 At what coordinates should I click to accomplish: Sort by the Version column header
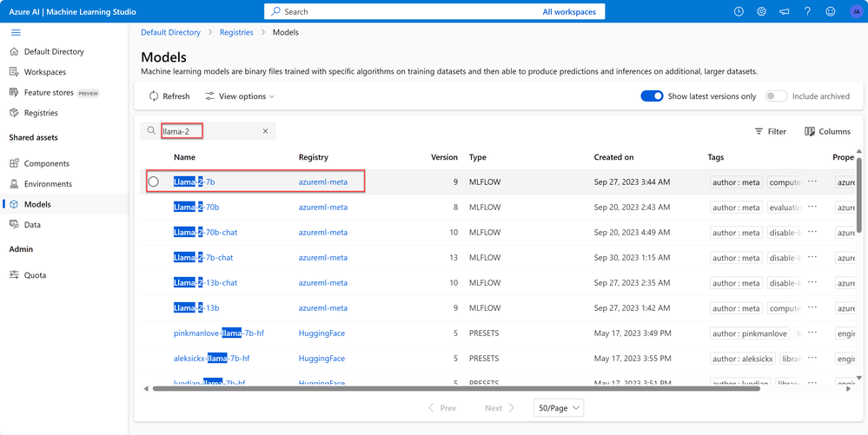point(445,157)
